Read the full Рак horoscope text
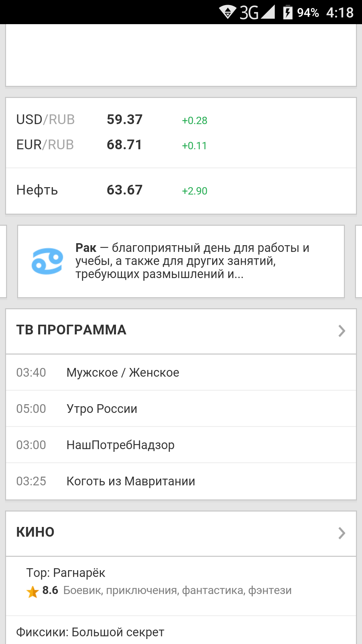The image size is (362, 644). point(192,261)
